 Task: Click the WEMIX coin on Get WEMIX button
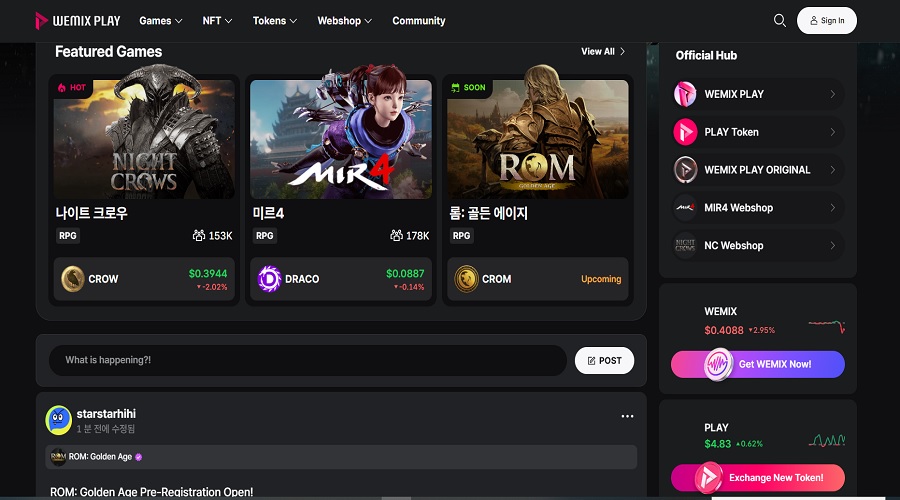pos(718,364)
